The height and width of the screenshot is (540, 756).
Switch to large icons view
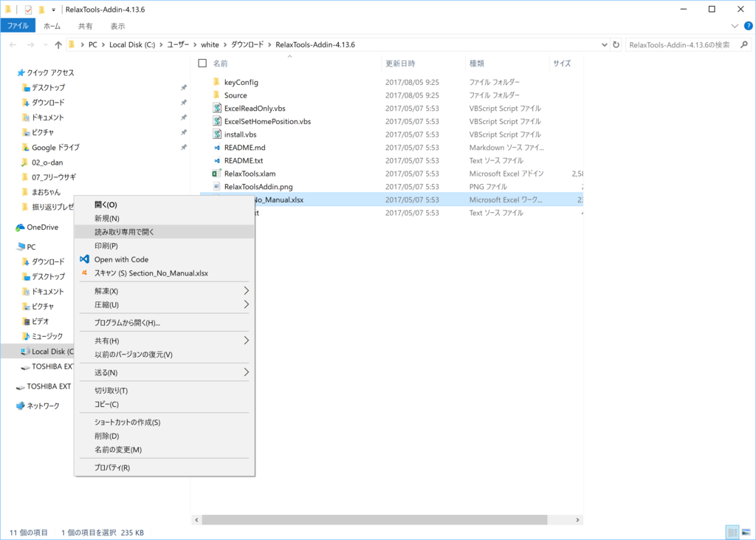coord(746,533)
